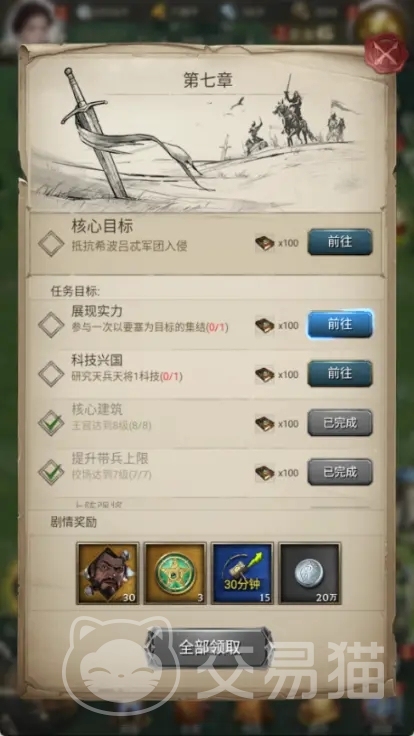
Task: Claim all rewards with 全部领取
Action: click(x=209, y=647)
